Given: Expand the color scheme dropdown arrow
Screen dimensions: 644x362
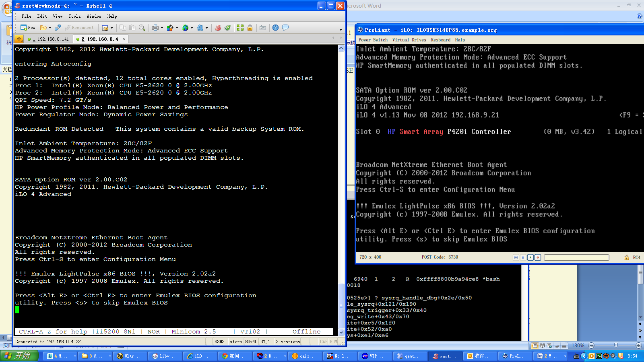Looking at the screenshot, I should (x=177, y=28).
